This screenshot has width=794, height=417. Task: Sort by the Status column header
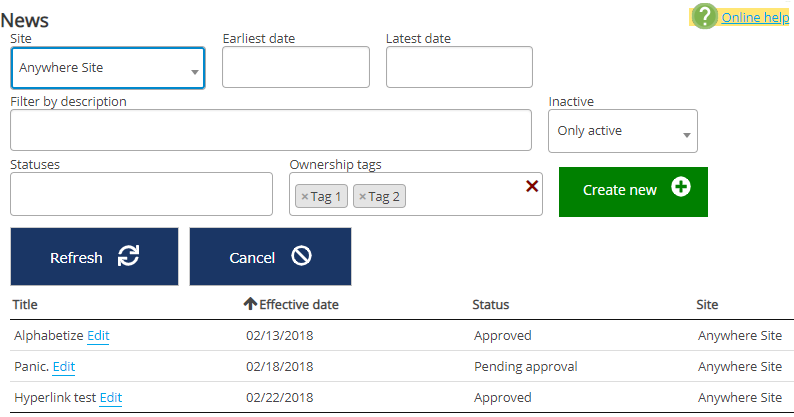[491, 304]
